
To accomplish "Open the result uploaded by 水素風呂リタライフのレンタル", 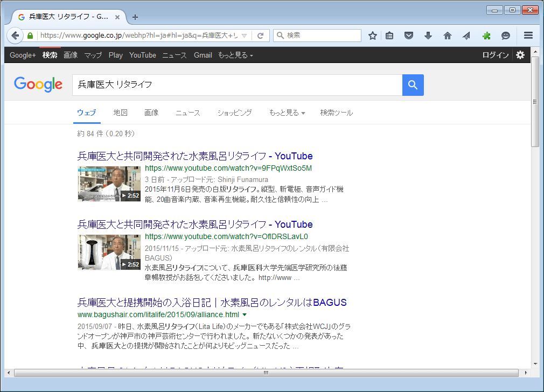I will 195,225.
